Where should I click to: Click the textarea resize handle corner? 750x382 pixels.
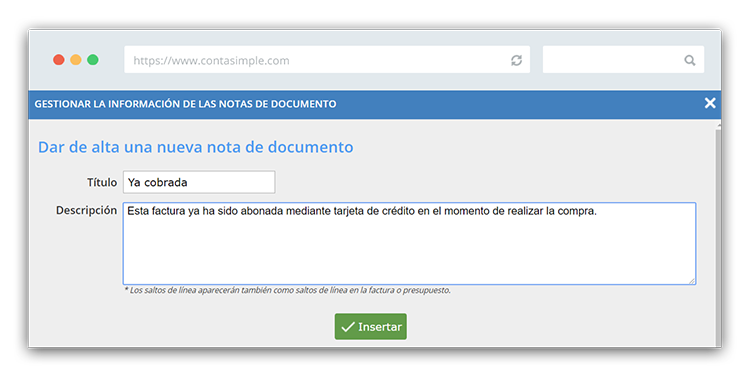point(692,281)
